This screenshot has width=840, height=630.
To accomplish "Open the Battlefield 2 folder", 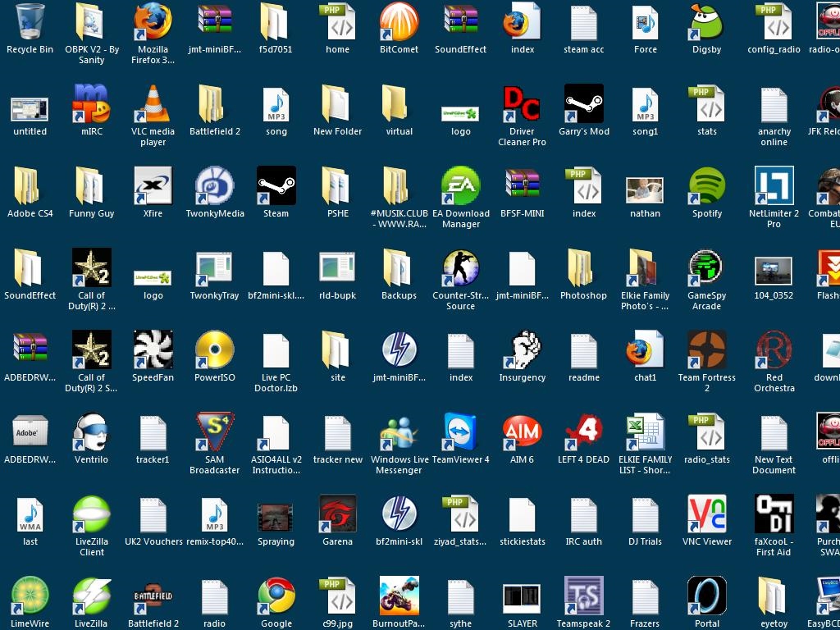I will [x=214, y=103].
